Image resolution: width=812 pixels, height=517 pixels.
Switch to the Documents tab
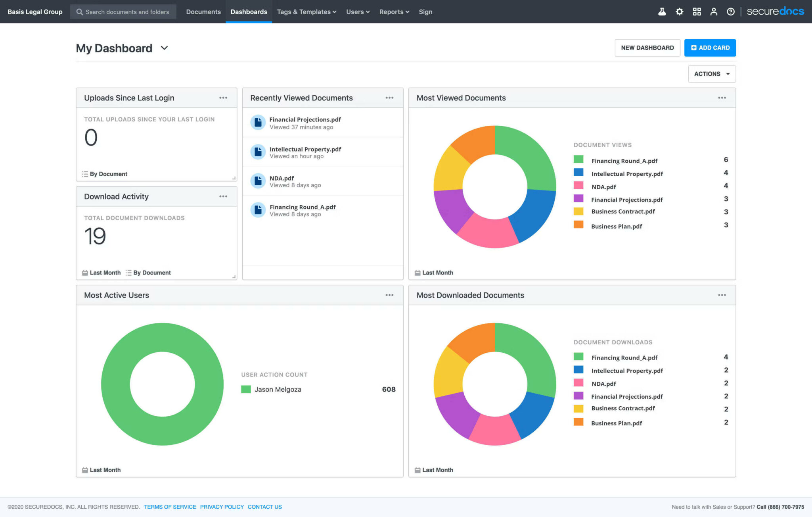pyautogui.click(x=203, y=12)
